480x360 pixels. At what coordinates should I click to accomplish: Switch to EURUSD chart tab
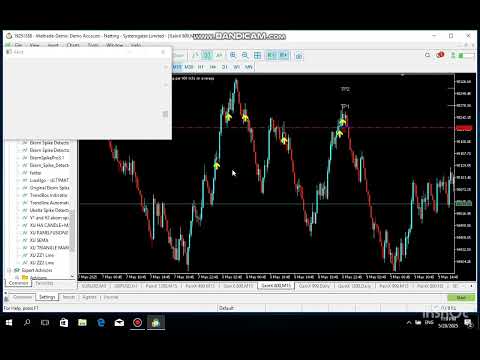(94, 286)
